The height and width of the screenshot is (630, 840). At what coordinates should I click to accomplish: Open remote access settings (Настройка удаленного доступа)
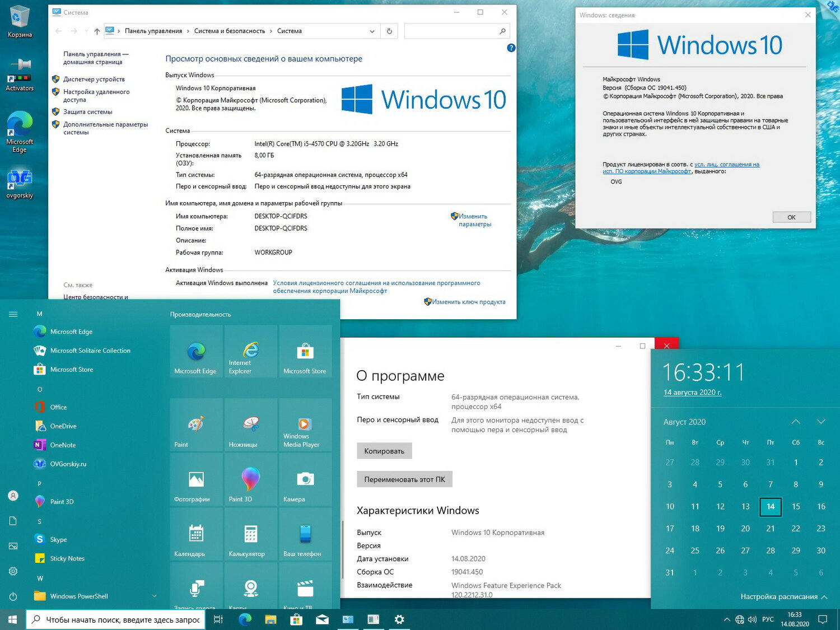(96, 96)
